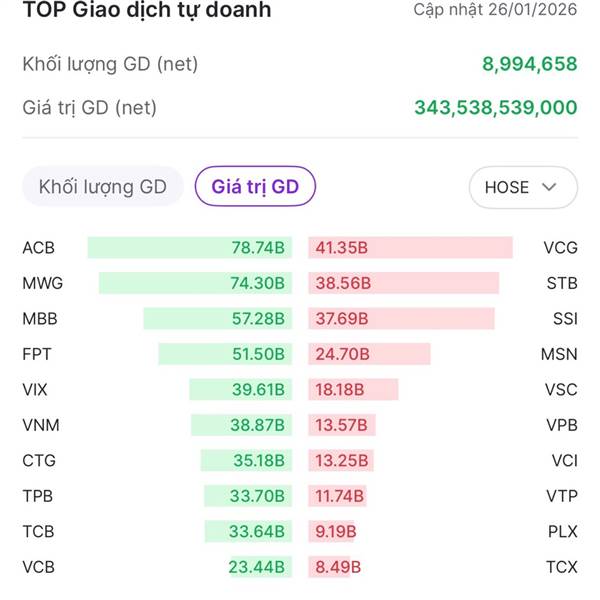
Task: Click the green ACB 78.74B bar
Action: [189, 248]
